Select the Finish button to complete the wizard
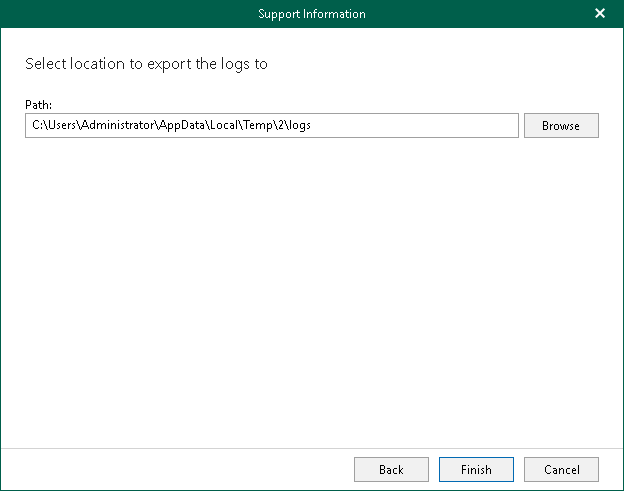The image size is (624, 491). pyautogui.click(x=476, y=470)
